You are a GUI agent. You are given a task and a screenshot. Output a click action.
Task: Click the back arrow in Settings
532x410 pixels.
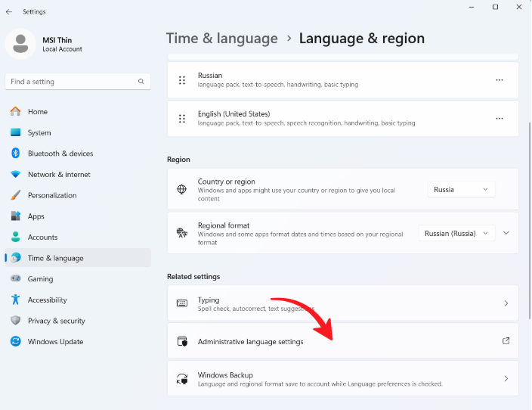click(x=9, y=12)
